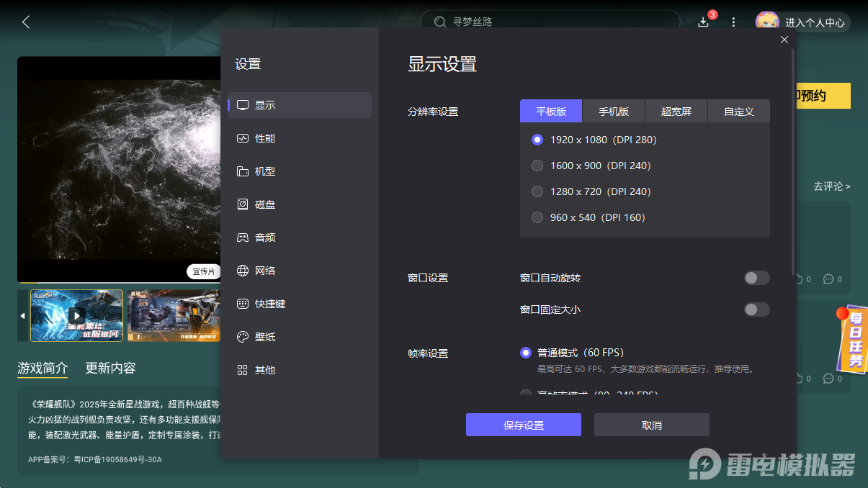
Task: Play the 宣传片 video thumbnail
Action: coord(76,315)
